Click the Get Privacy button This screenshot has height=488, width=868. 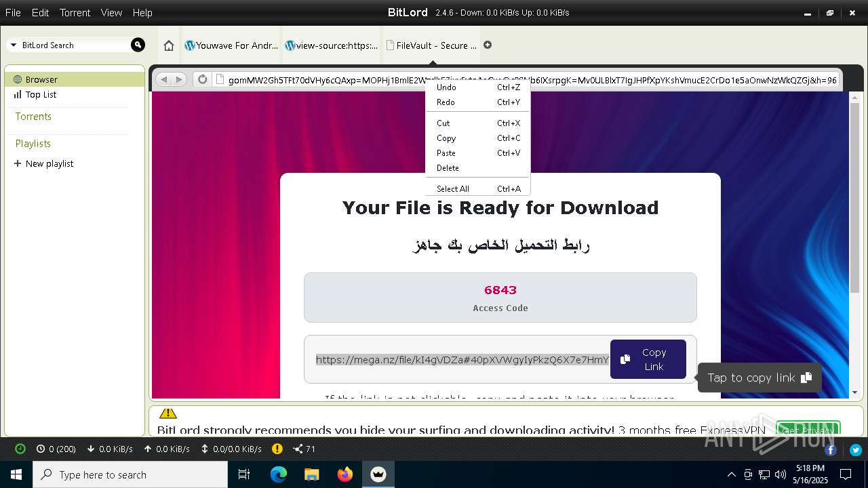[x=808, y=430]
